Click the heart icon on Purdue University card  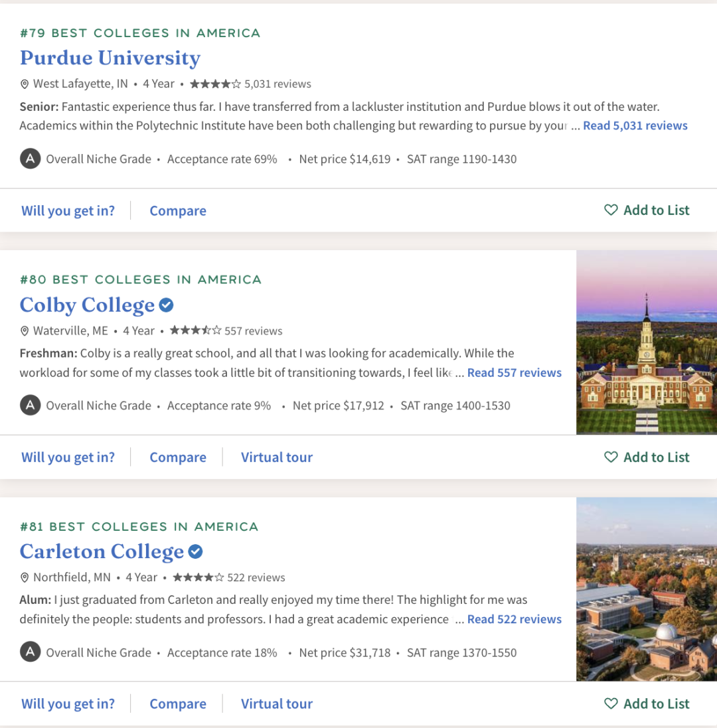click(x=611, y=210)
